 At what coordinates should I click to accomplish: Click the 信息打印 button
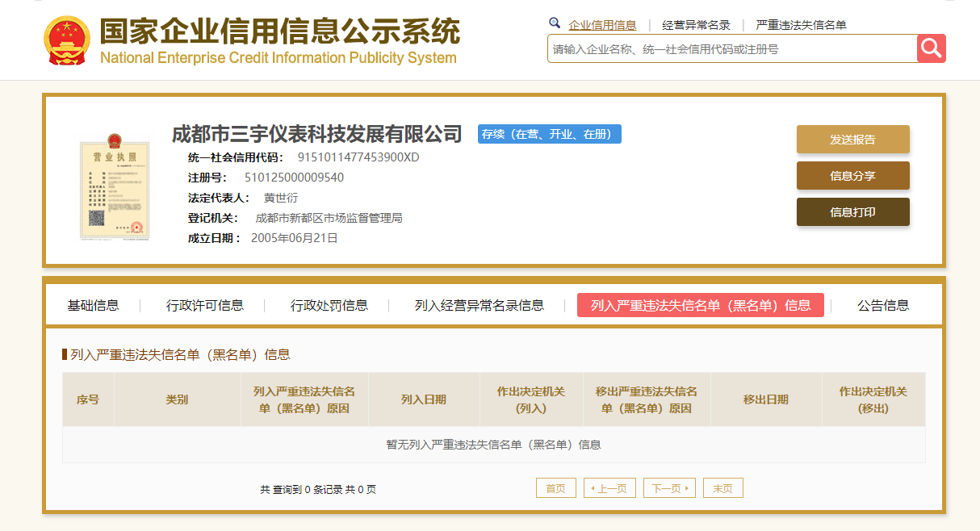click(852, 211)
